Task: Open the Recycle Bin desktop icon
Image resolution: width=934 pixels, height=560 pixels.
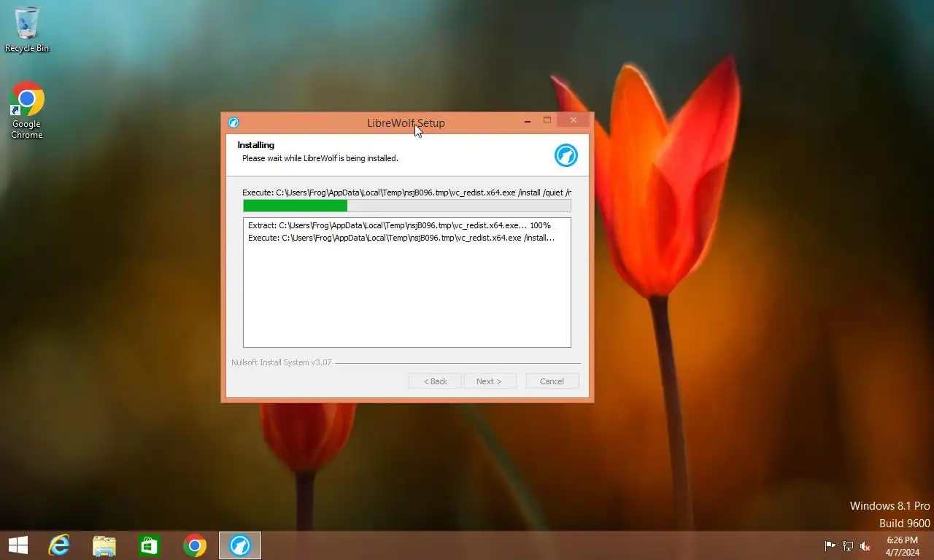Action: click(27, 30)
